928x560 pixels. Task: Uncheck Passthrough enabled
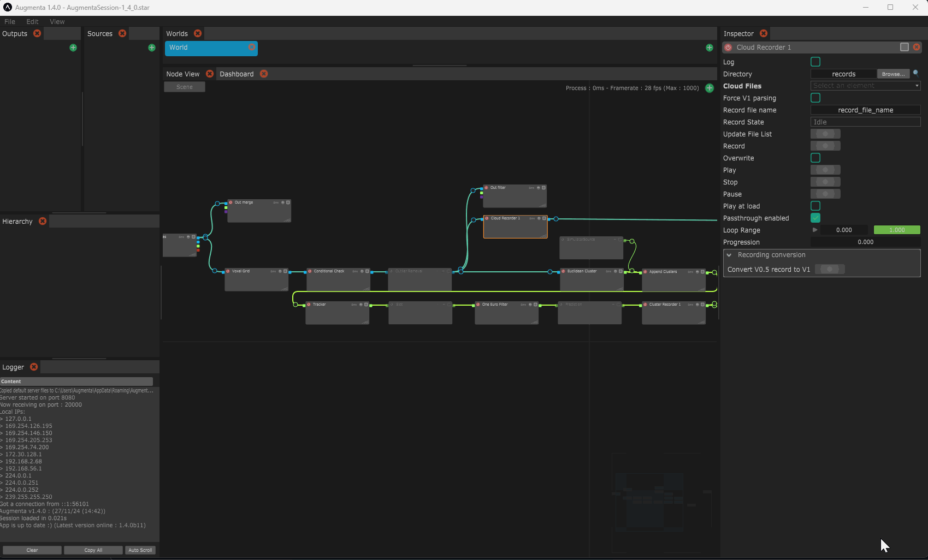coord(815,218)
